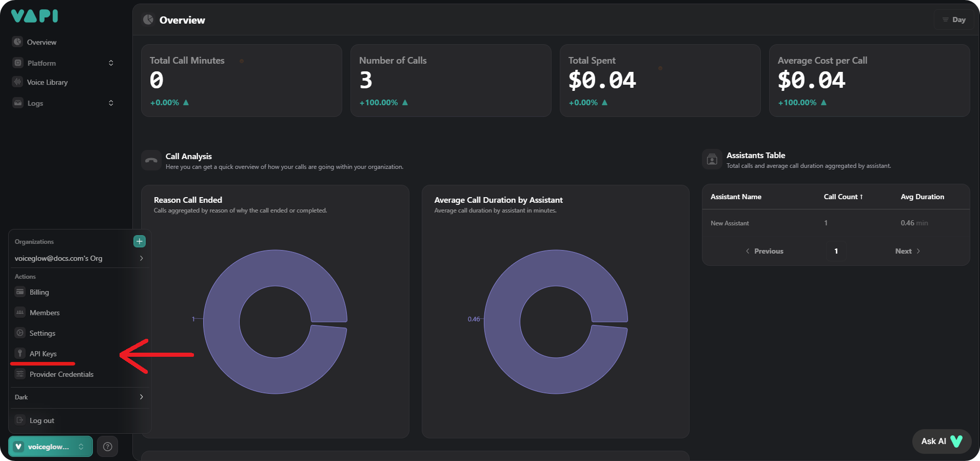
Task: Click the Total Spent $0.04 card
Action: pyautogui.click(x=660, y=81)
